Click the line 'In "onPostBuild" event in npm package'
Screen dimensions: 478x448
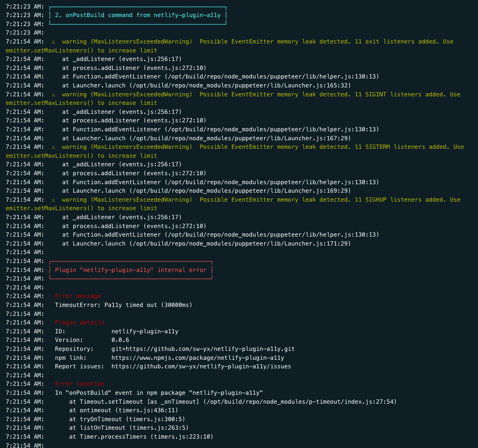[x=159, y=393]
